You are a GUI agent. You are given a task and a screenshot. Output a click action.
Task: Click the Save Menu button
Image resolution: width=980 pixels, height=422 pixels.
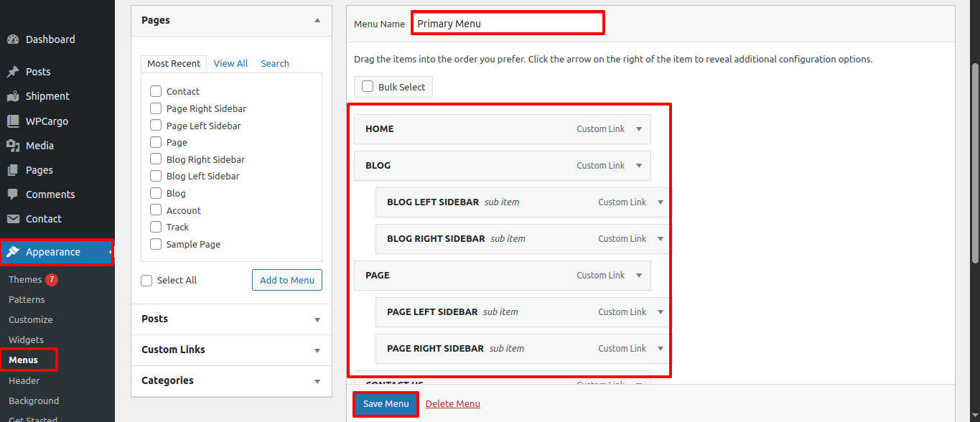tap(386, 404)
